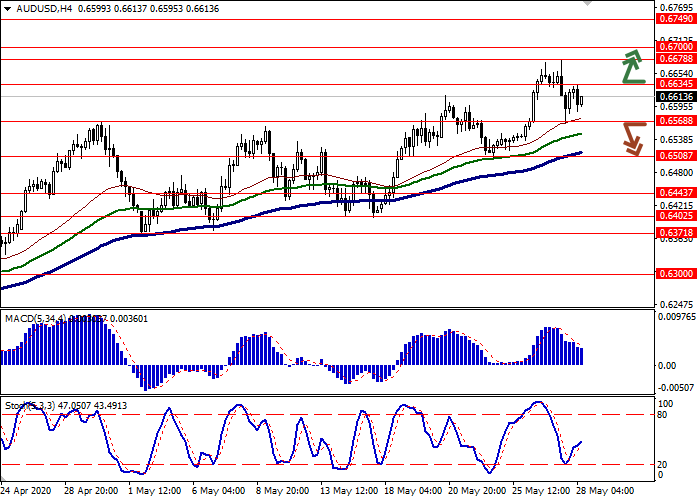Click the 0.64025 price level label

676,215
